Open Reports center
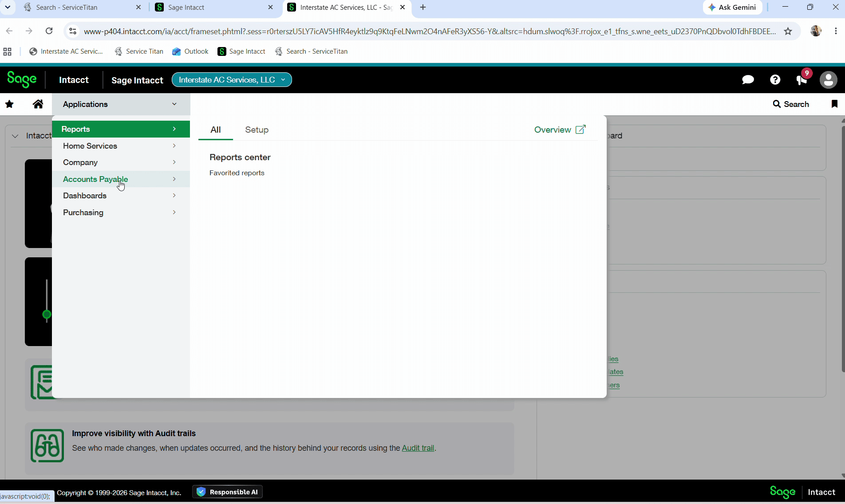The width and height of the screenshot is (845, 504). [240, 157]
